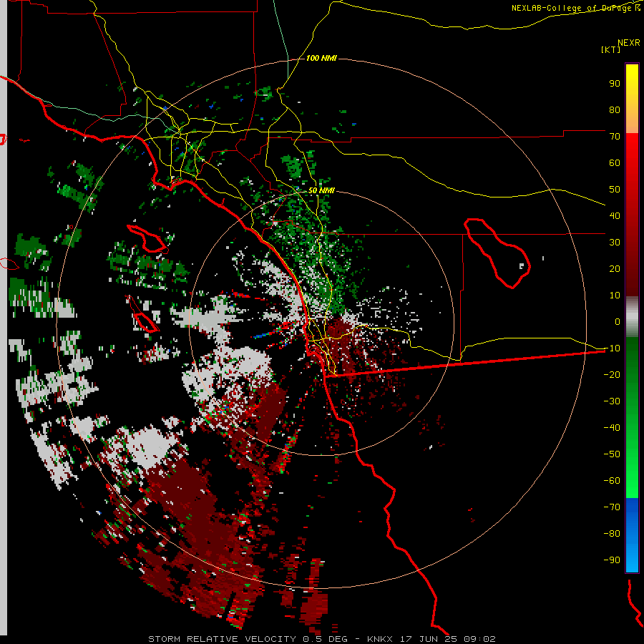Click the -30 value on the velocity scale
This screenshot has height=644, width=644.
[x=612, y=401]
